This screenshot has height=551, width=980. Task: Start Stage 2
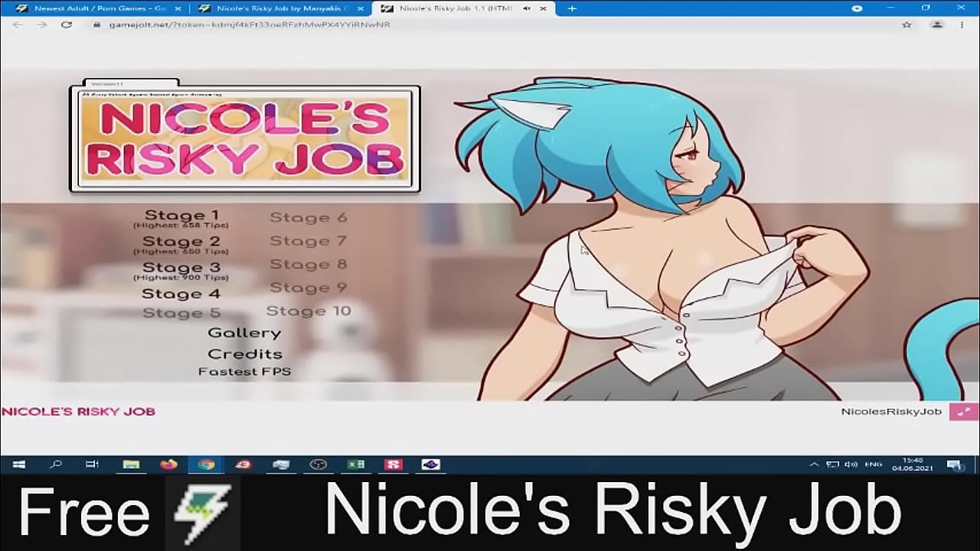pos(181,242)
